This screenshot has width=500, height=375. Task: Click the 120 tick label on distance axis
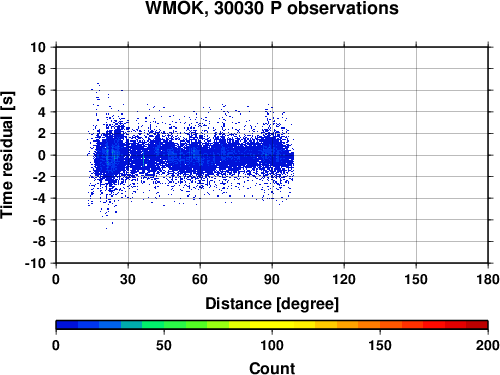tap(344, 279)
